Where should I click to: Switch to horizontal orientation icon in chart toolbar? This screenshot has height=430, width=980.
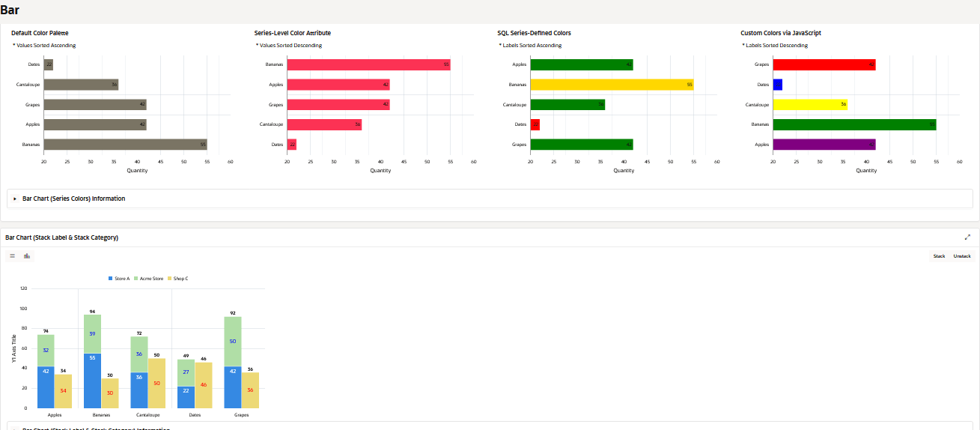click(12, 256)
